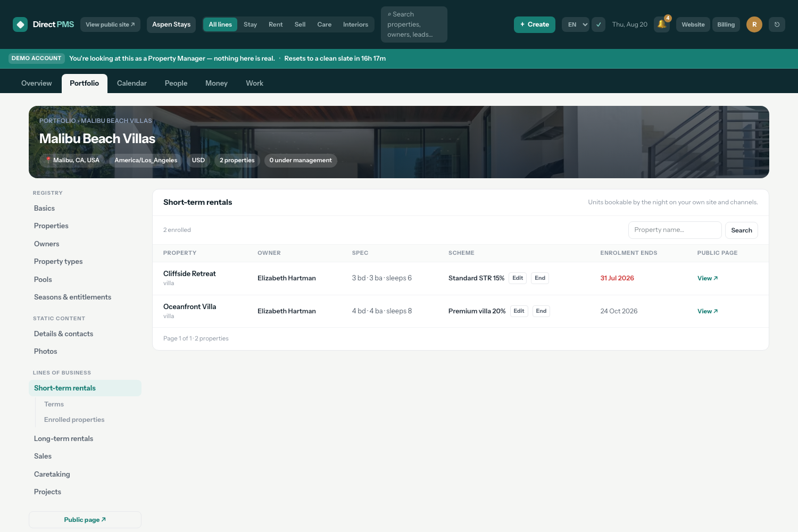Open Oceanfront Villa public page View link
The width and height of the screenshot is (798, 532).
pyautogui.click(x=708, y=311)
